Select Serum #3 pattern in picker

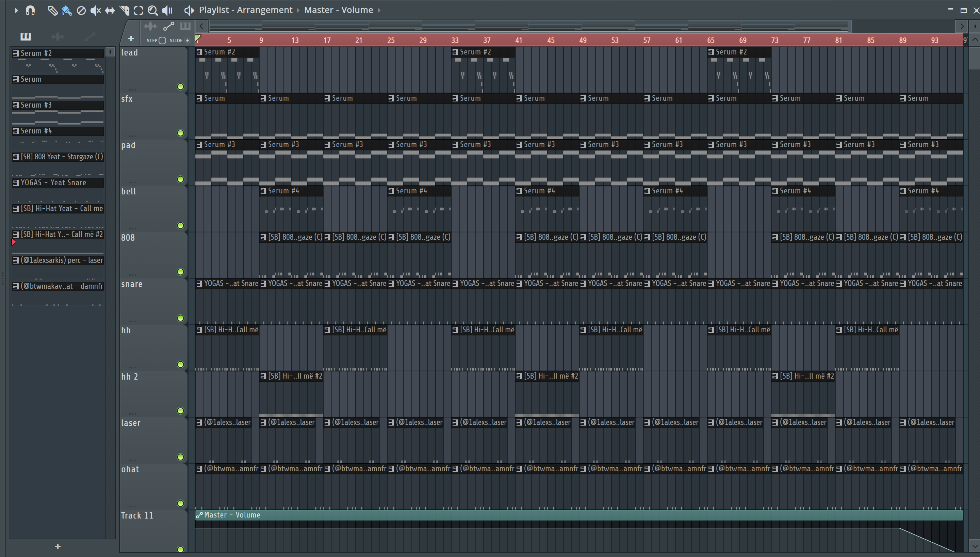[58, 105]
